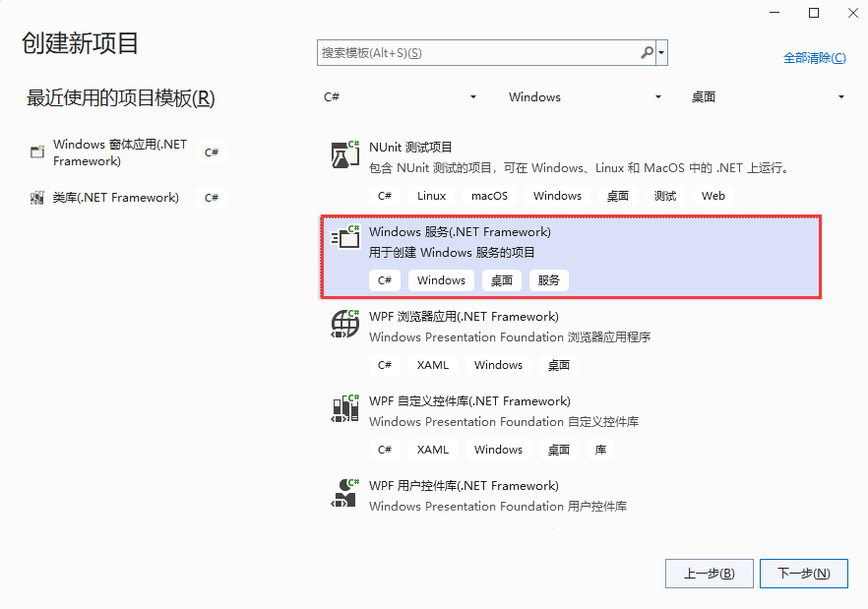The height and width of the screenshot is (609, 868).
Task: Click the 全部清除 link
Action: click(813, 58)
